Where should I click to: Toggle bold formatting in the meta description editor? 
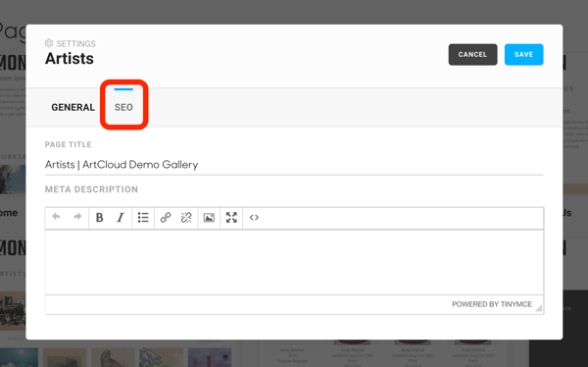[99, 218]
